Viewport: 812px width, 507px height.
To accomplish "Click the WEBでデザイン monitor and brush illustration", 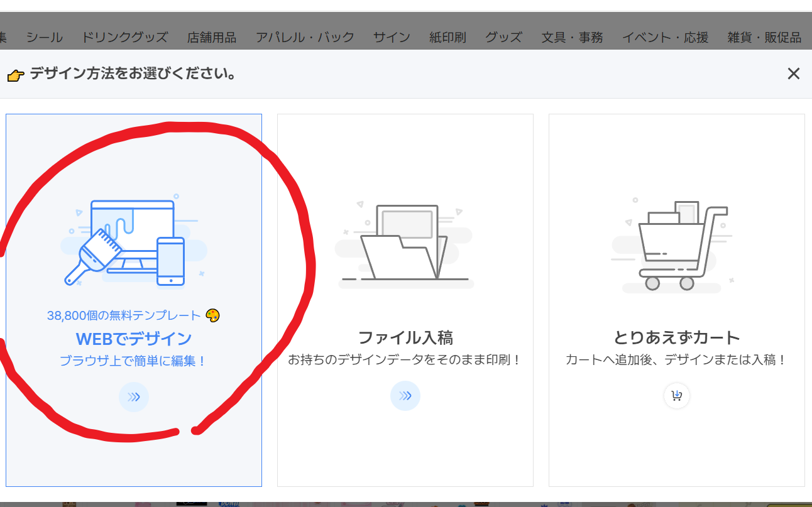I will click(133, 242).
